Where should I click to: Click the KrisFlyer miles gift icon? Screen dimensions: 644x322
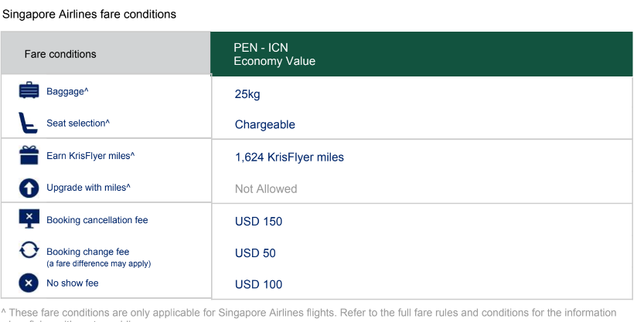(x=29, y=155)
